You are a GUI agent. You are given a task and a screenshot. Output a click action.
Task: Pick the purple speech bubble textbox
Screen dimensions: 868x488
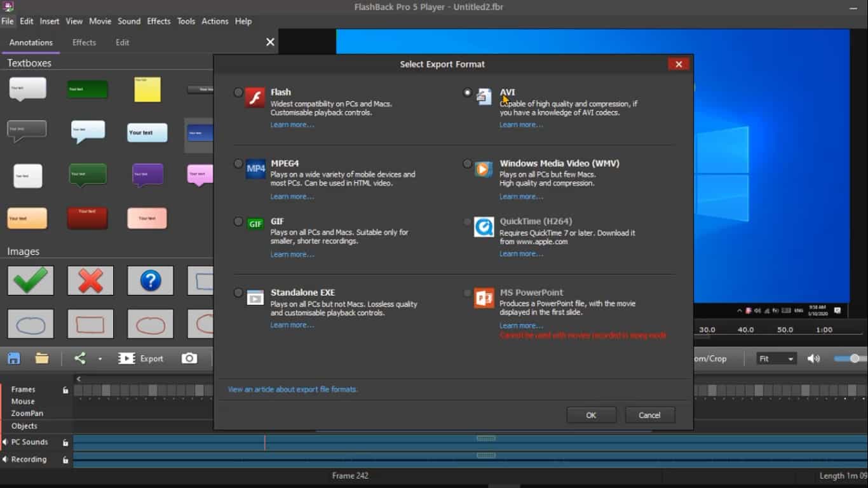[147, 175]
